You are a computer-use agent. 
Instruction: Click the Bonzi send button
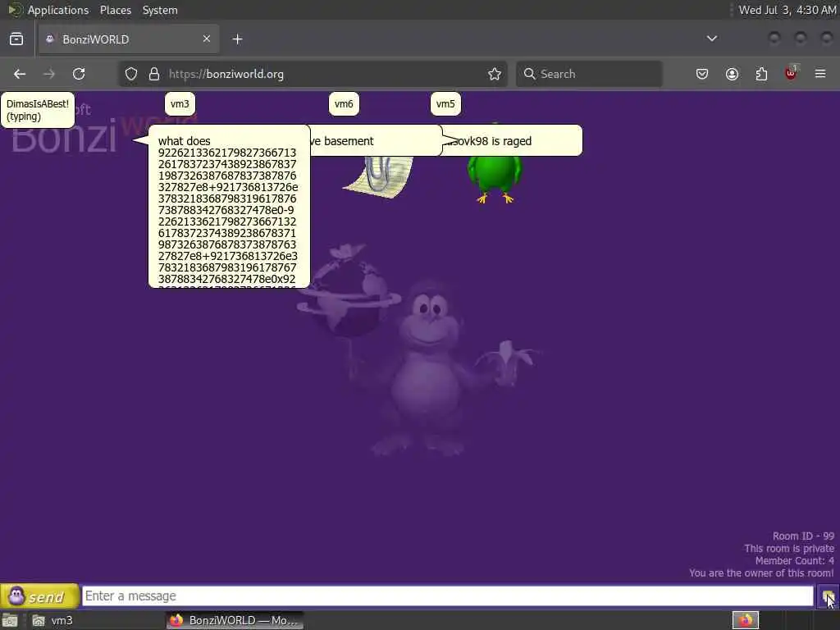(x=39, y=596)
